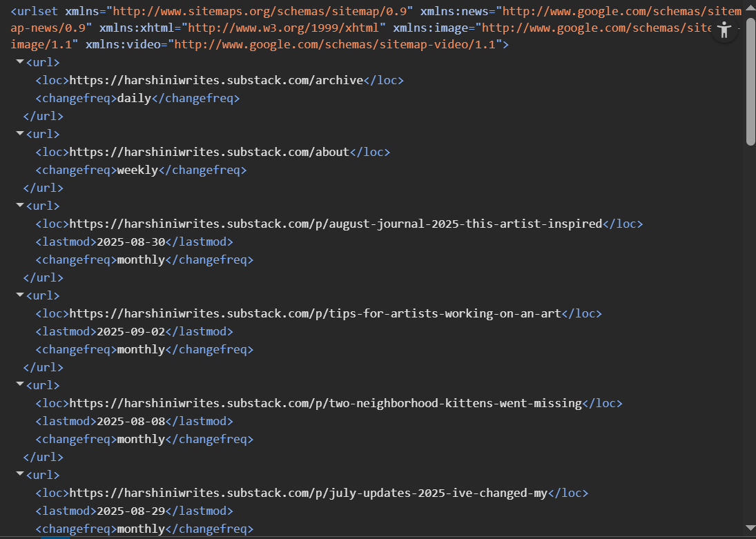756x539 pixels.
Task: Collapse the url node for july-updates-2025
Action: 20,474
